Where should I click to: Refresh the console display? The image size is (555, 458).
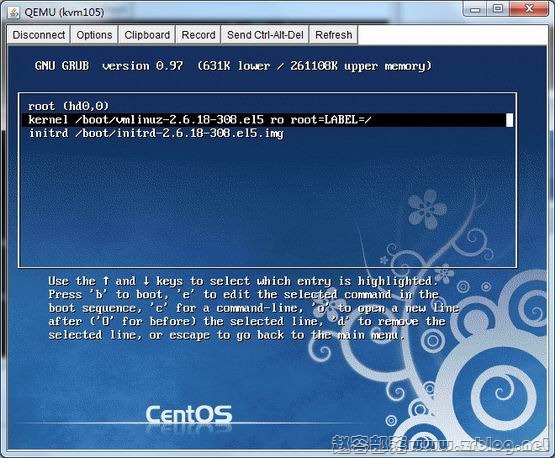pyautogui.click(x=333, y=35)
